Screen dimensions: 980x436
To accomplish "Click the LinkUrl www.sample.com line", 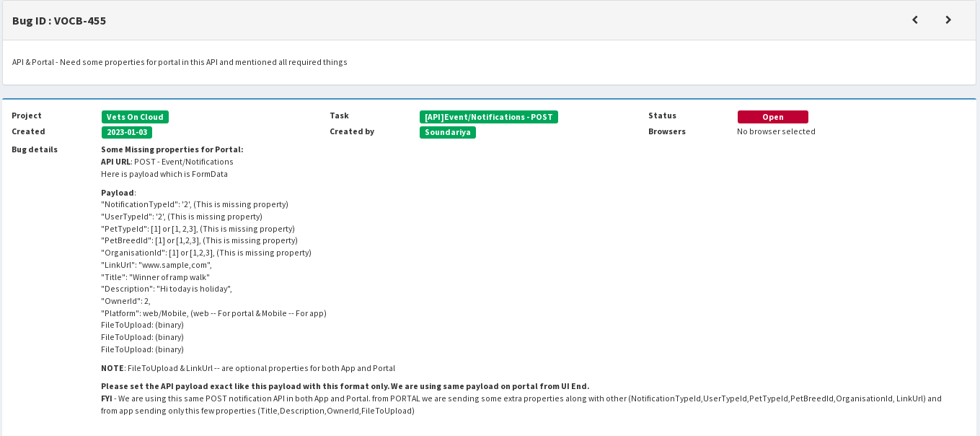I will pos(156,265).
